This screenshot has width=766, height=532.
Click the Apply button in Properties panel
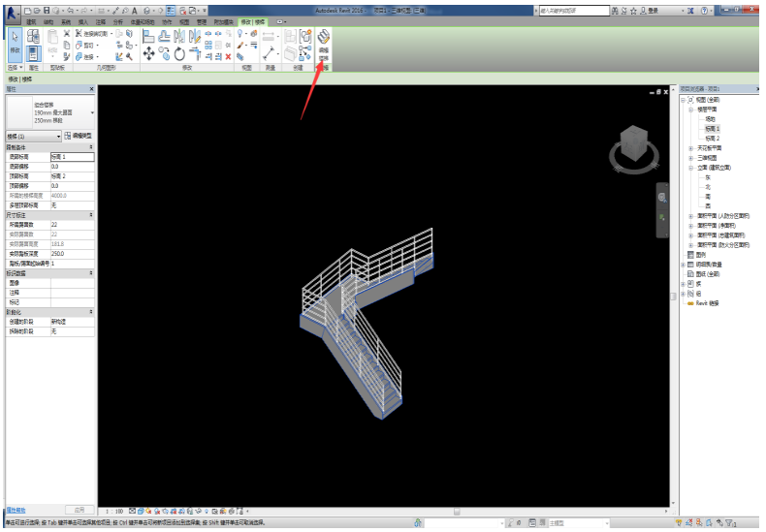pyautogui.click(x=80, y=510)
